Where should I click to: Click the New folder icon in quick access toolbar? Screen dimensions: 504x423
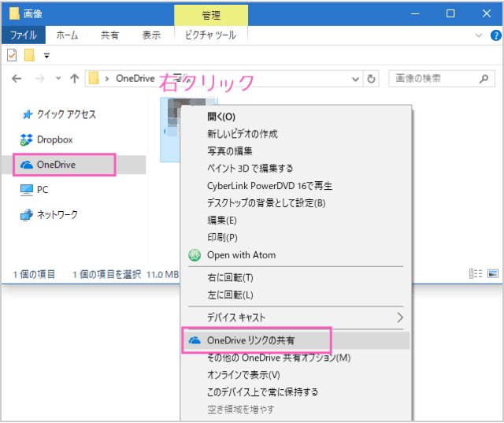pyautogui.click(x=29, y=55)
